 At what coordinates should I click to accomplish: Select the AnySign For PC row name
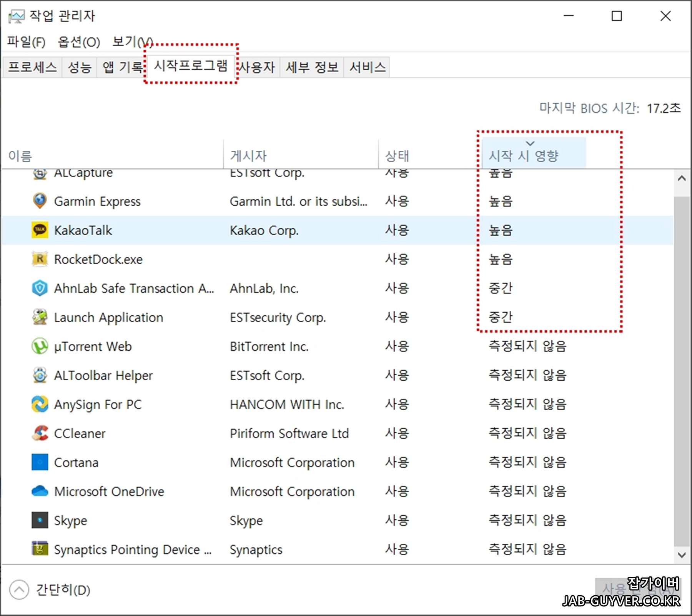pos(98,405)
